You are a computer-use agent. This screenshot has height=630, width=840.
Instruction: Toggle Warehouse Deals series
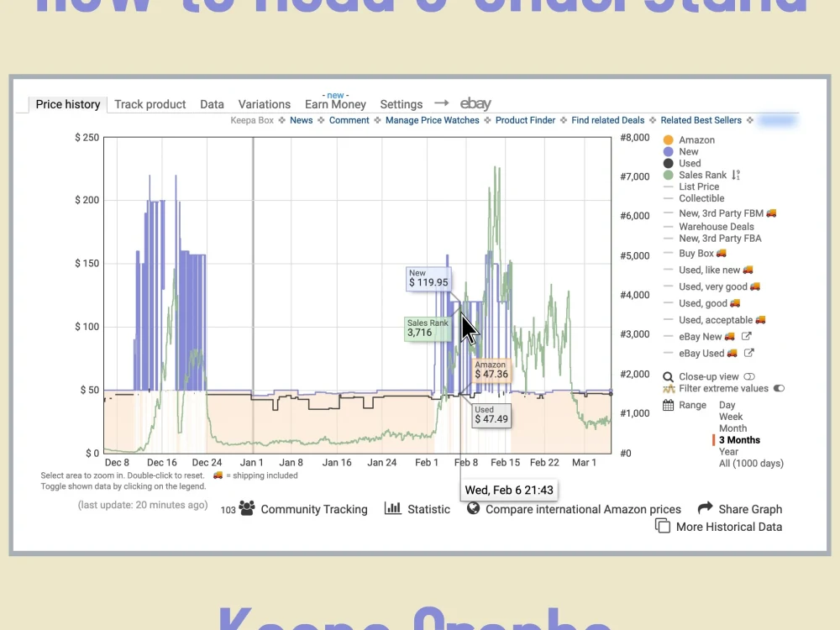(x=717, y=227)
